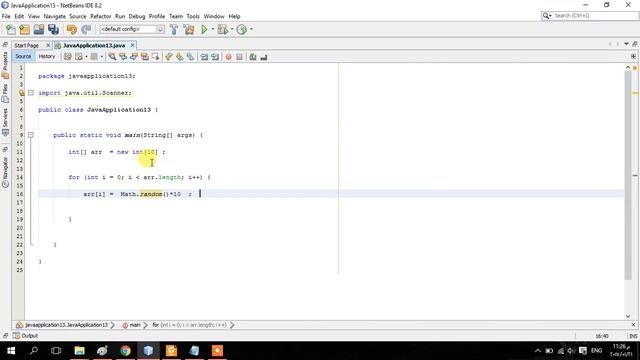Open the Refactor menu
Screen dimensions: 640x360
100,16
